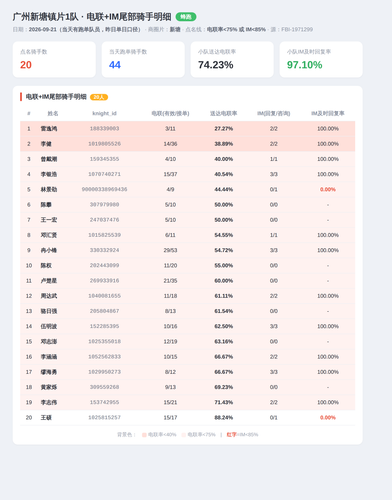Click the 8/12 call count cell
The width and height of the screenshot is (392, 500).
[170, 372]
